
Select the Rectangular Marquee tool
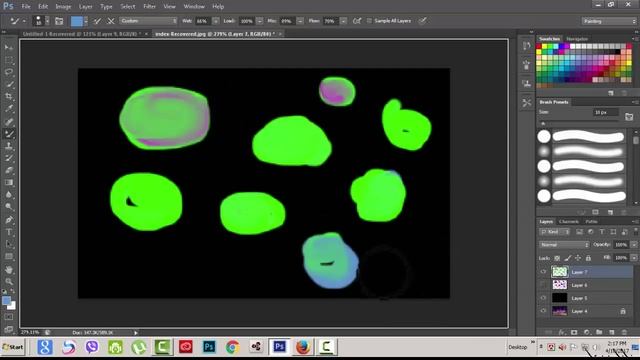point(9,60)
